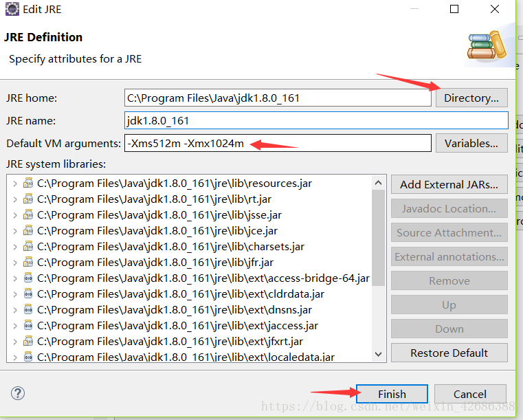Screen dimensions: 523x420
Task: Expand the resources.jar library entry
Action: [14, 184]
